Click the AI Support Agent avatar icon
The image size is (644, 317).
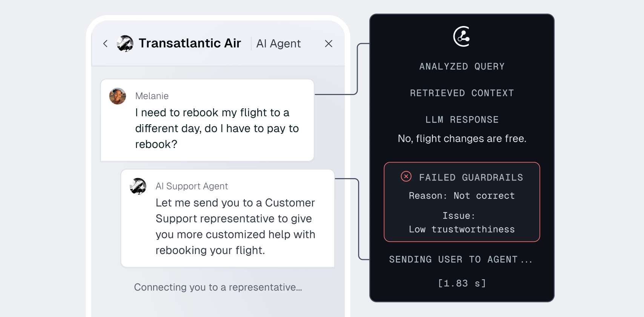point(138,186)
